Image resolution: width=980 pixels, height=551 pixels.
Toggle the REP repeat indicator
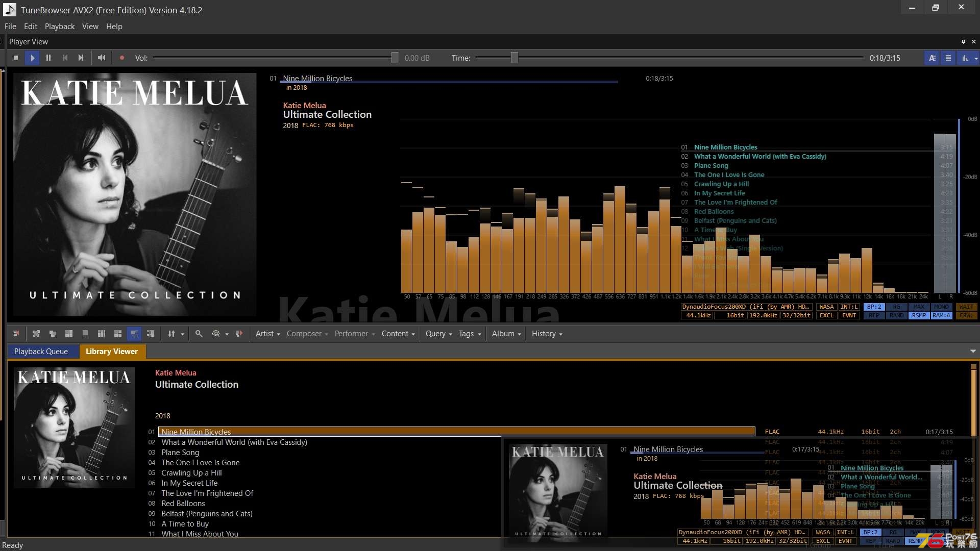coord(874,316)
